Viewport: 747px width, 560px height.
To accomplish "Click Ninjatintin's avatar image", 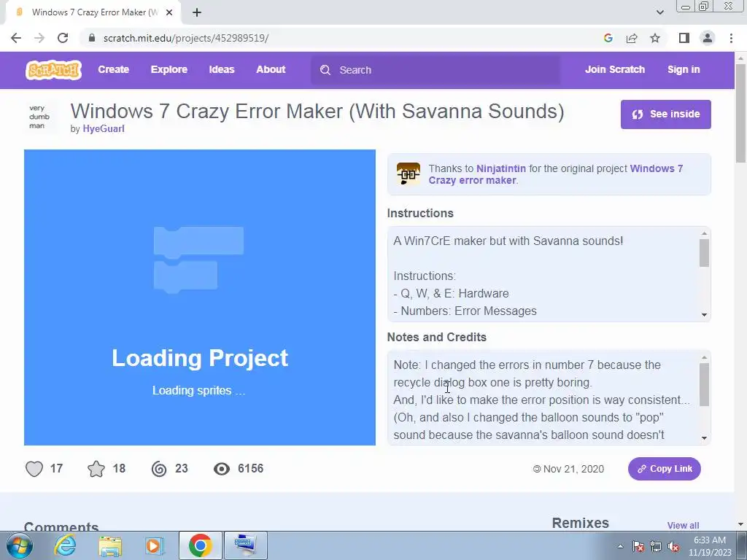I will tap(409, 174).
